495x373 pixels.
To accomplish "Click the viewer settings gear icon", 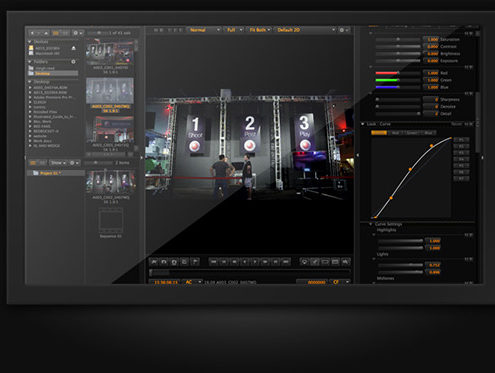I will point(342,30).
